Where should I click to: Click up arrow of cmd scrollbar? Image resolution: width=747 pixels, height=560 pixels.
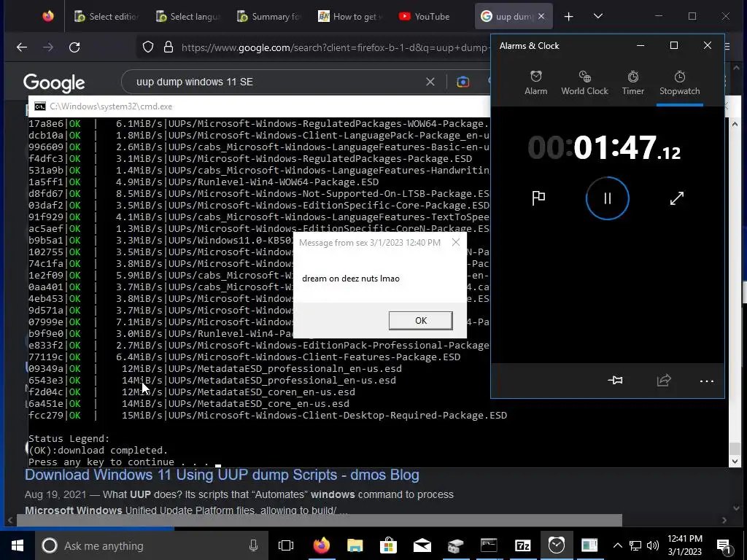click(735, 124)
